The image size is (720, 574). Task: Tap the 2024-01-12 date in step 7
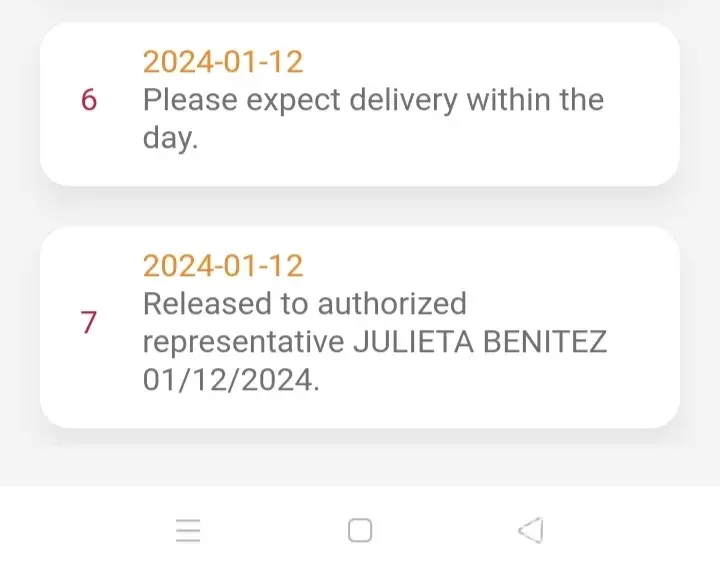pyautogui.click(x=222, y=265)
